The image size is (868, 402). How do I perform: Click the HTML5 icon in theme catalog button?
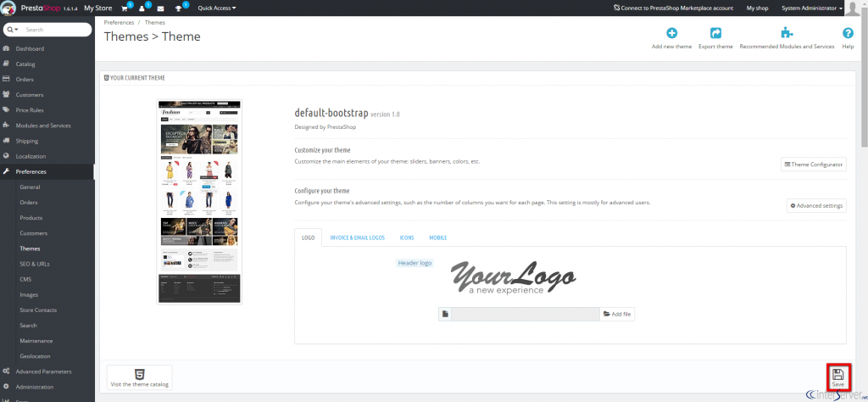click(x=140, y=374)
